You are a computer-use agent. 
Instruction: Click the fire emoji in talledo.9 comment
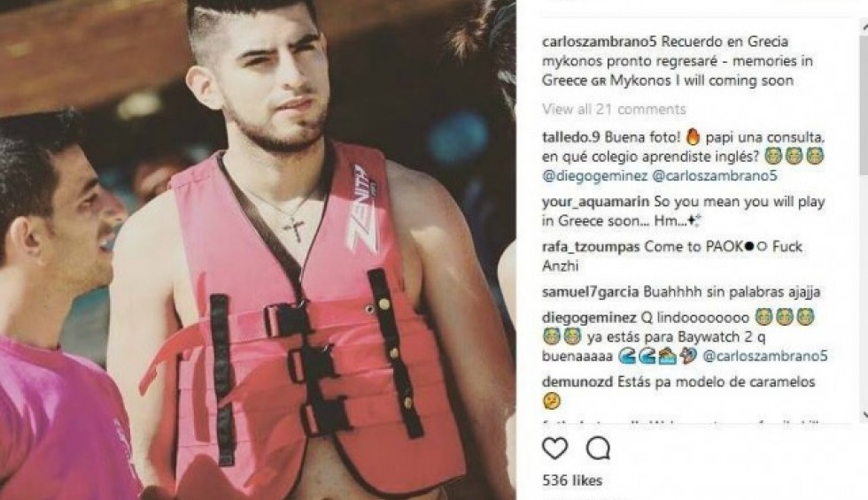693,136
